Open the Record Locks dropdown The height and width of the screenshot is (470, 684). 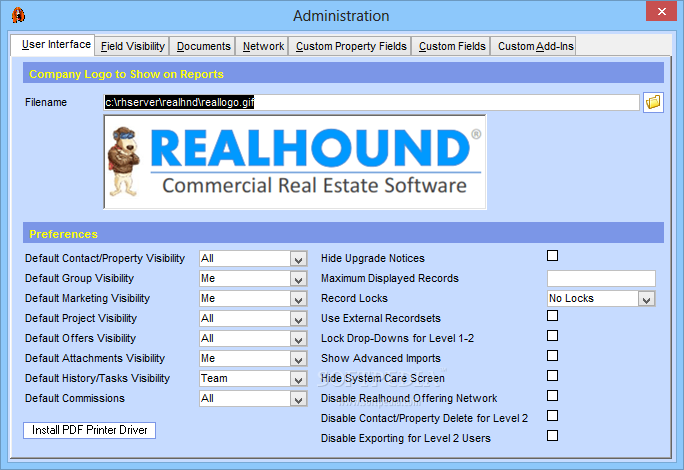646,299
